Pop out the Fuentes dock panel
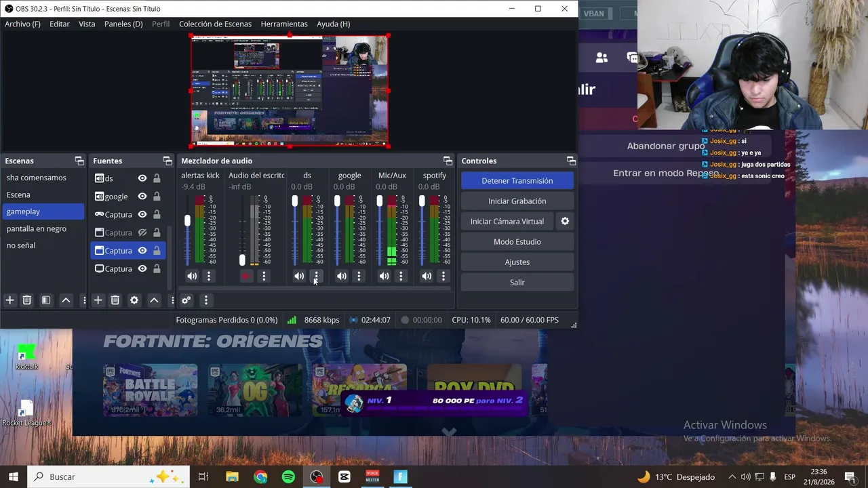This screenshot has height=488, width=868. [x=167, y=161]
